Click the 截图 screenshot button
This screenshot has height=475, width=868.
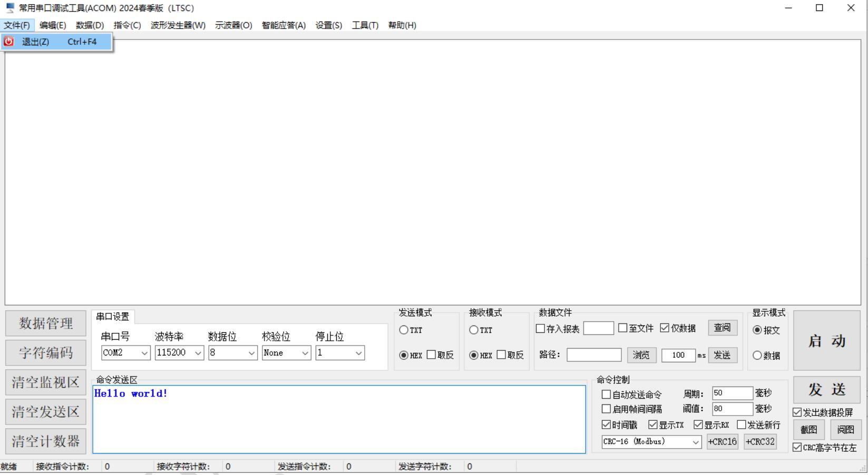(x=808, y=430)
